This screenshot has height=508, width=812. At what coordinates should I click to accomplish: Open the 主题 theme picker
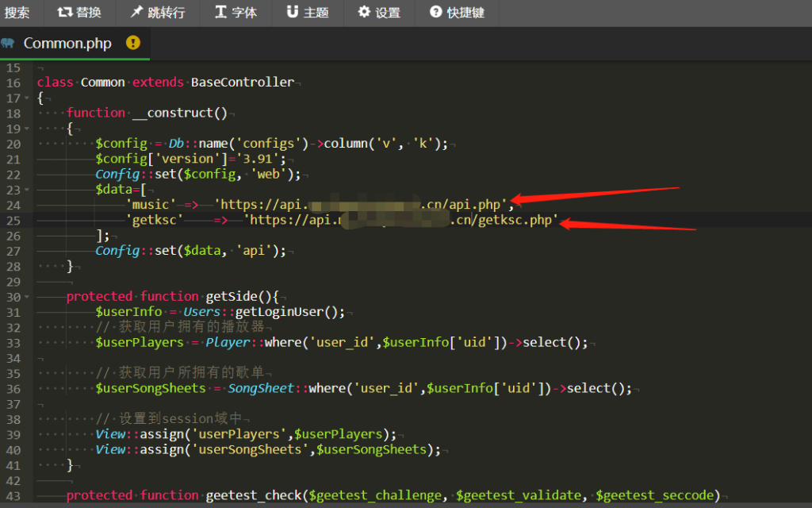point(293,13)
